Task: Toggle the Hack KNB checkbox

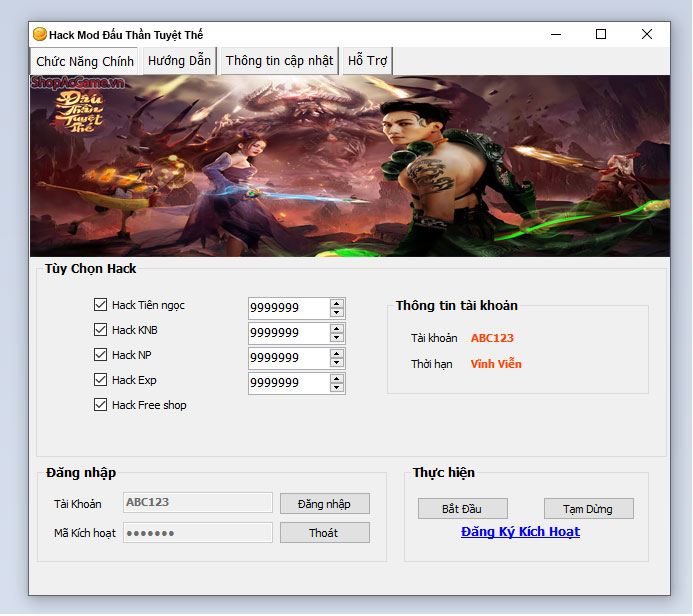Action: click(100, 330)
